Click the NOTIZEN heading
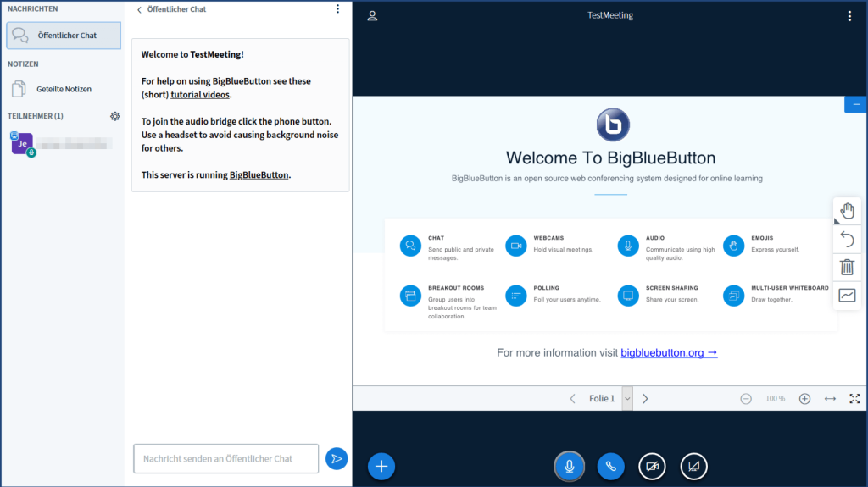This screenshot has height=487, width=868. click(x=23, y=64)
